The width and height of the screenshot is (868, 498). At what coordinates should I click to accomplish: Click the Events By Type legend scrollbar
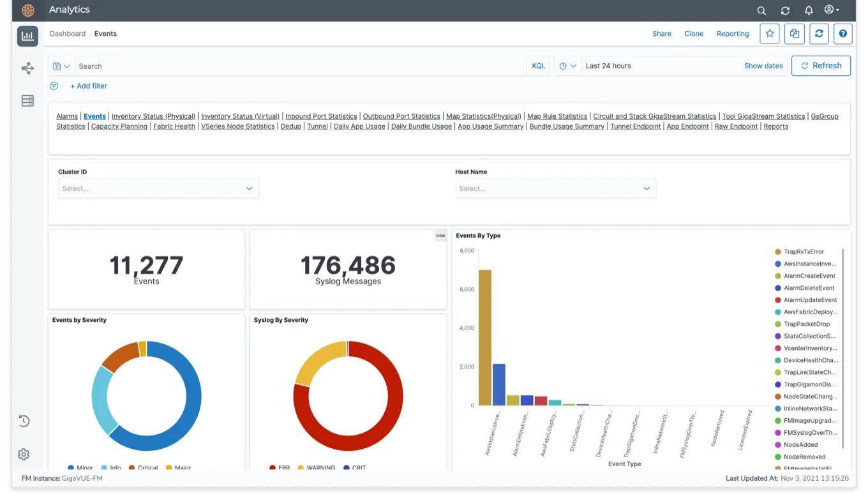coord(842,349)
